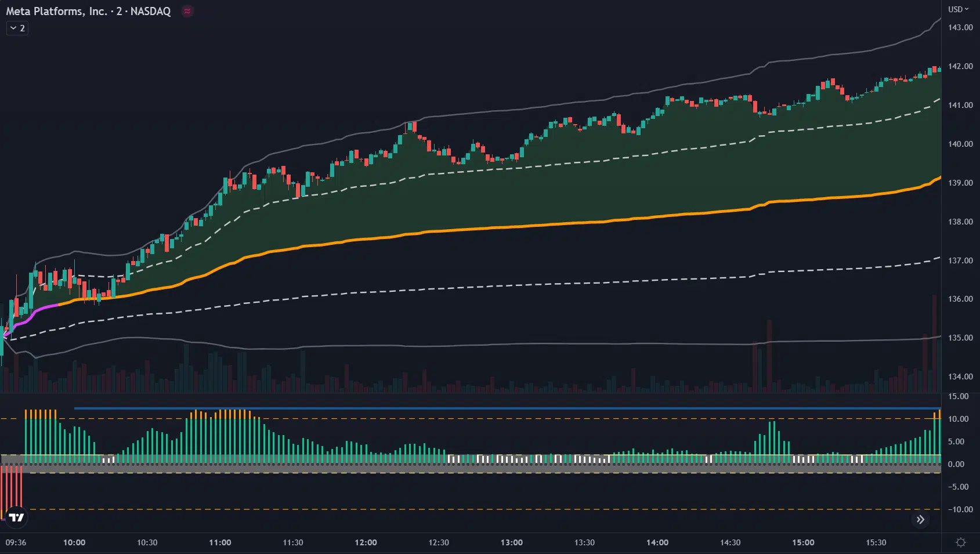Click the 09:36 time axis label
The height and width of the screenshot is (554, 980).
(16, 542)
